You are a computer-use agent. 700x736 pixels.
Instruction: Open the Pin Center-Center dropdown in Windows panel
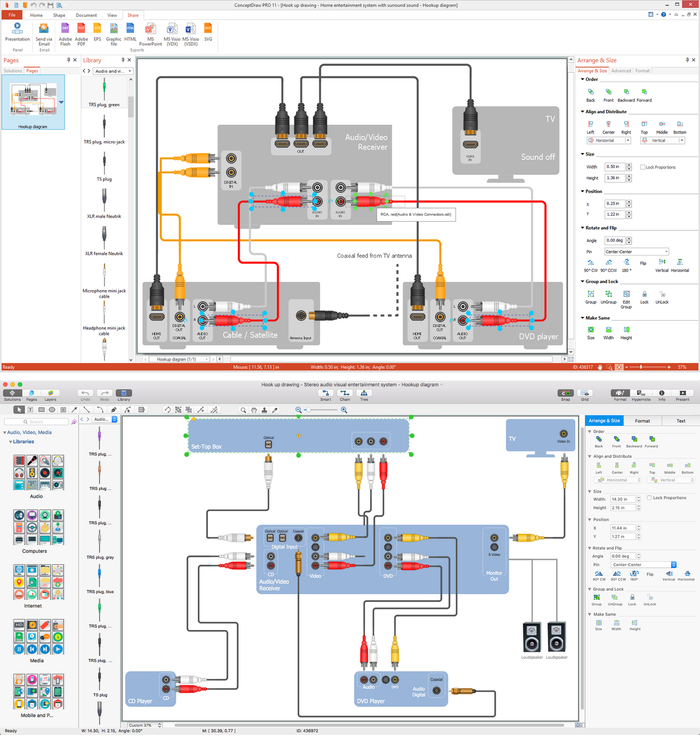[x=637, y=252]
